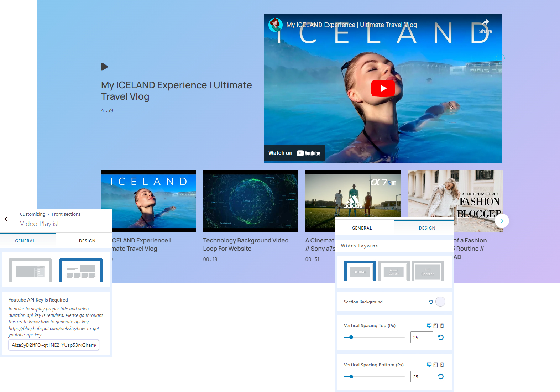This screenshot has height=392, width=560.
Task: Reset Vertical Spacing Bottom value
Action: pyautogui.click(x=441, y=377)
